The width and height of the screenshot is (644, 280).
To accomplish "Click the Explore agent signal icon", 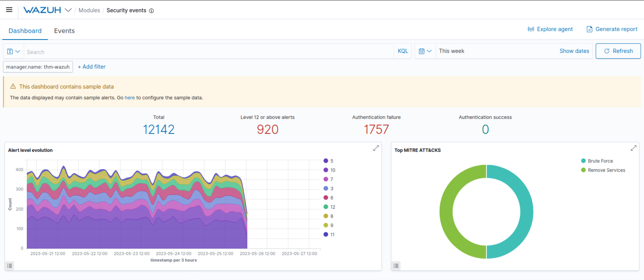I will tap(531, 29).
